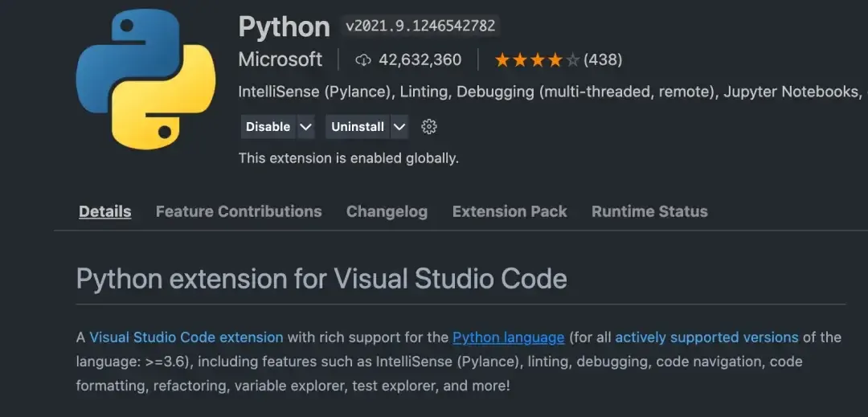Image resolution: width=868 pixels, height=417 pixels.
Task: Disable the Python extension
Action: tap(268, 127)
